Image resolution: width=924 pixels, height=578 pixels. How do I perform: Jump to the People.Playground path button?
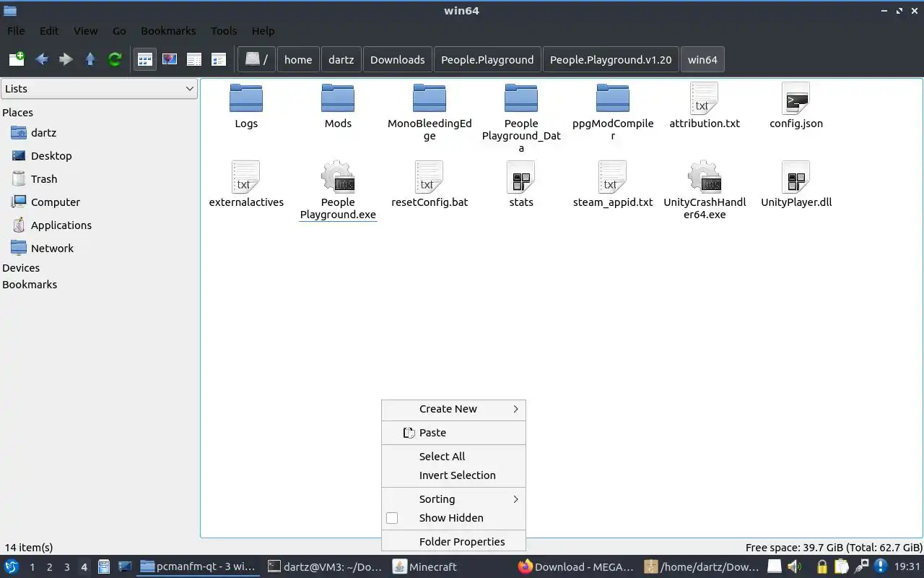487,59
